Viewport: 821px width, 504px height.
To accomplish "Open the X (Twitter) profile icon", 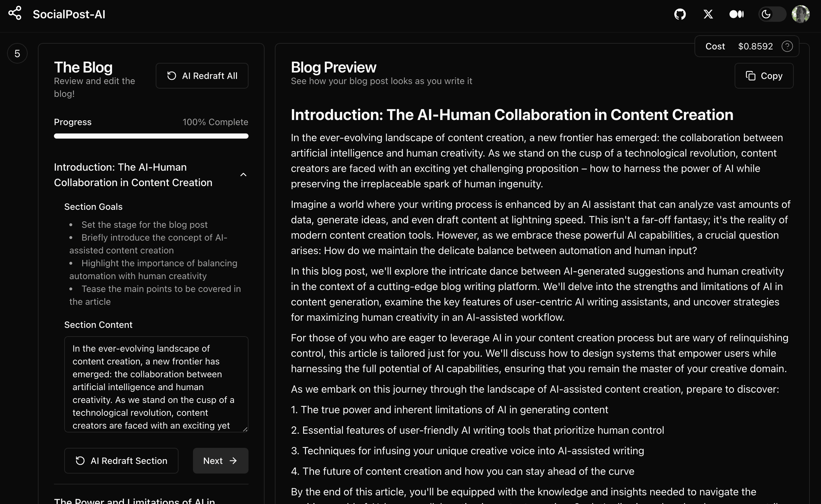I will tap(708, 14).
